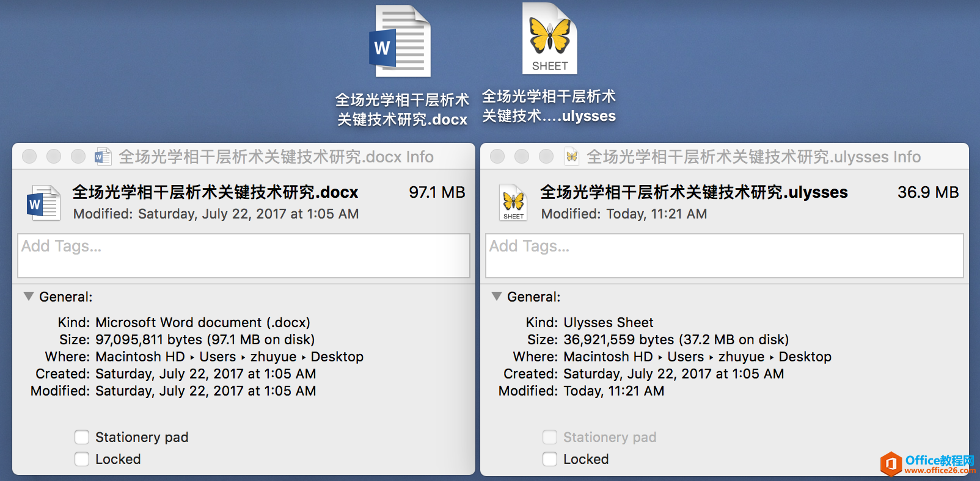The image size is (980, 481).
Task: Select the Ulysses SHEET file icon on the desktop
Action: pyautogui.click(x=550, y=38)
